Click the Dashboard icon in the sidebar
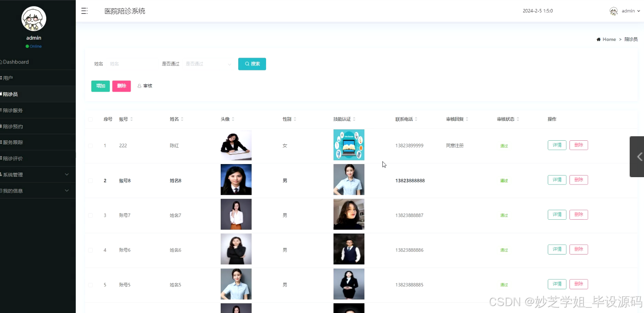This screenshot has width=644, height=313. pyautogui.click(x=1, y=62)
